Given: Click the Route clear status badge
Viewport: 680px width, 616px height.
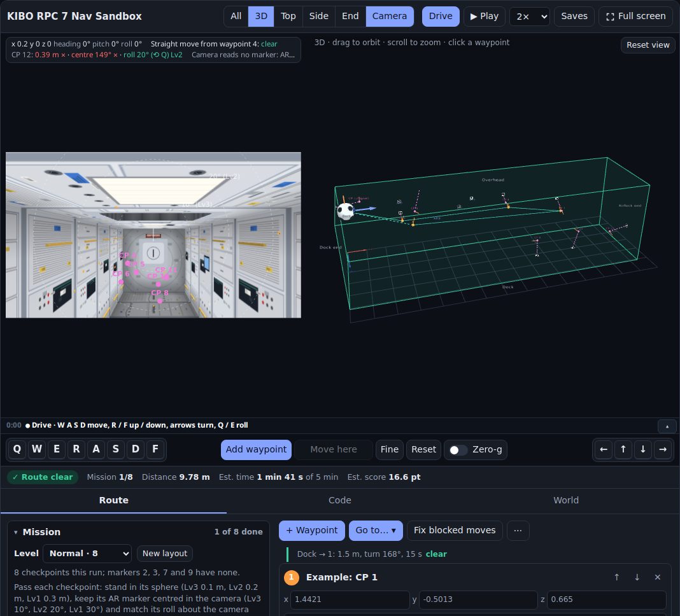Looking at the screenshot, I should click(43, 477).
